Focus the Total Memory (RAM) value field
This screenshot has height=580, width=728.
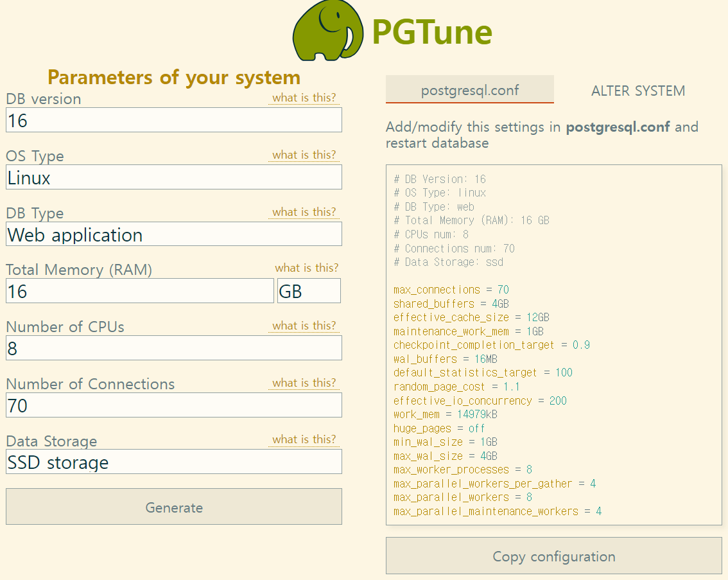click(140, 291)
